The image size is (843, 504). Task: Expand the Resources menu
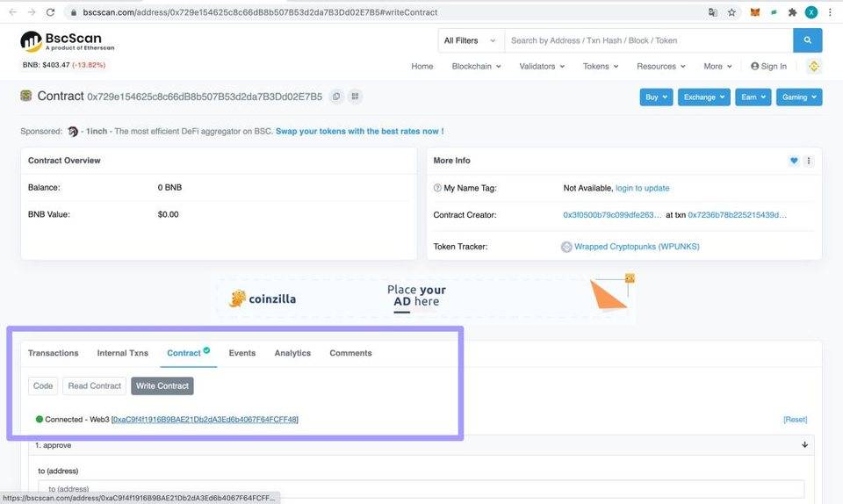(x=661, y=66)
